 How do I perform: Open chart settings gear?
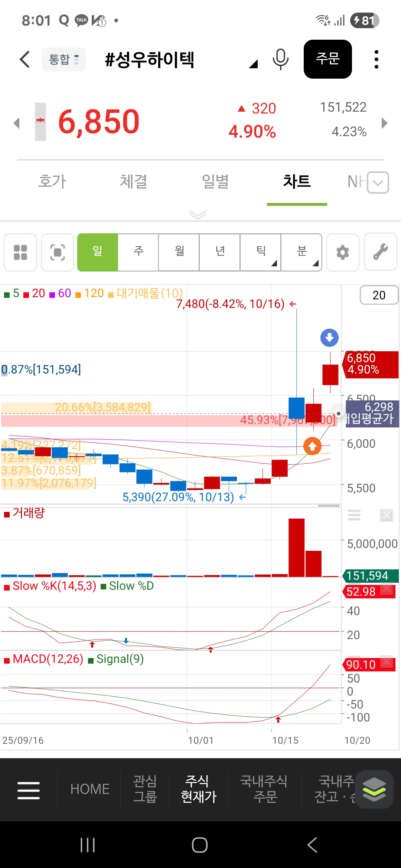(342, 253)
